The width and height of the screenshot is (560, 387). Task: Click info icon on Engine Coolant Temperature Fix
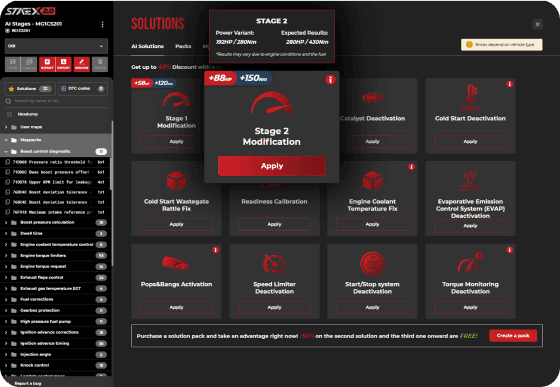(x=411, y=167)
